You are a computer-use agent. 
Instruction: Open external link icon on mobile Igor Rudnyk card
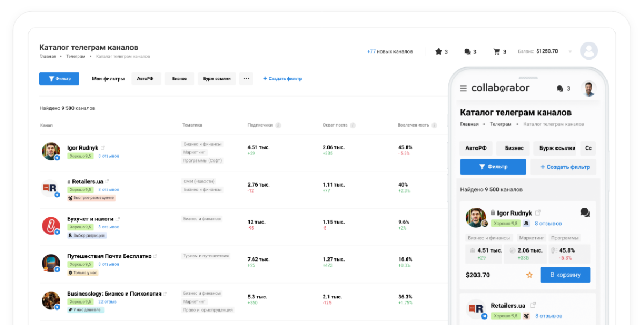click(x=538, y=212)
